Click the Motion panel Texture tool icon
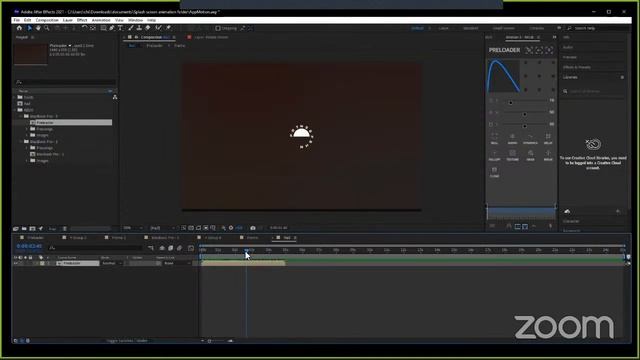The width and height of the screenshot is (640, 360). click(x=512, y=156)
